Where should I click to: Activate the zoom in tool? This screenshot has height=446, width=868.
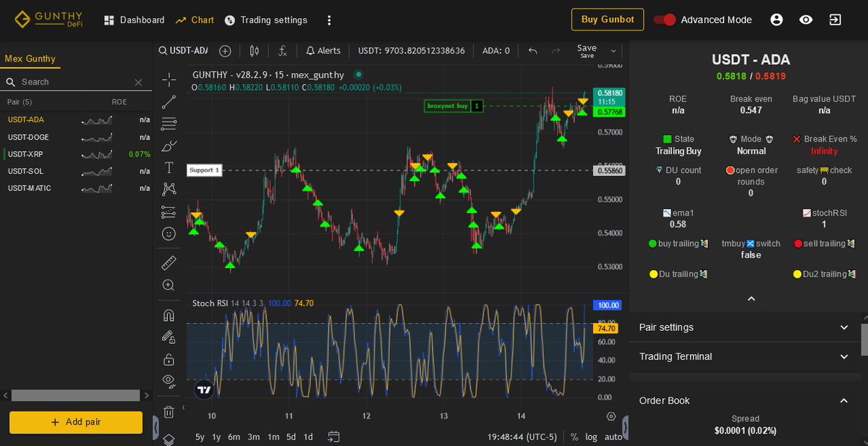coord(169,285)
